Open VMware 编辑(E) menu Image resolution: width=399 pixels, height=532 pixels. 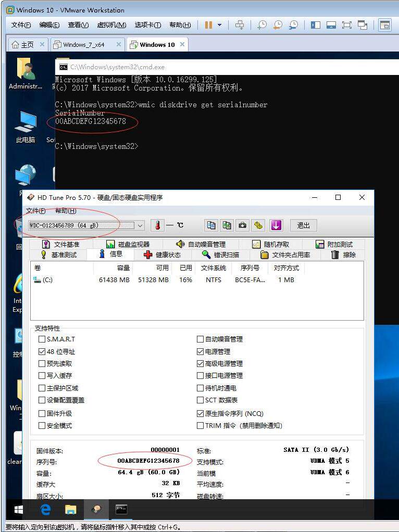click(49, 25)
